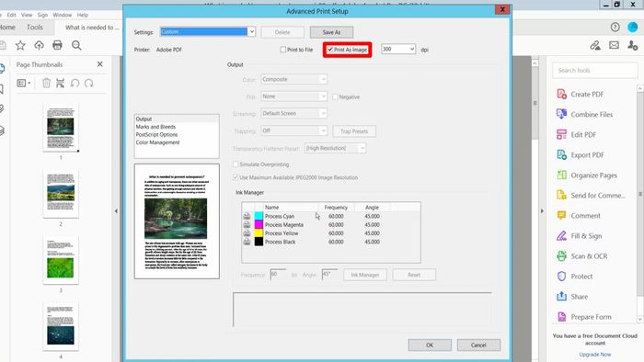Screen dimensions: 644x362
Task: Open the Sign menu
Action: pos(42,15)
